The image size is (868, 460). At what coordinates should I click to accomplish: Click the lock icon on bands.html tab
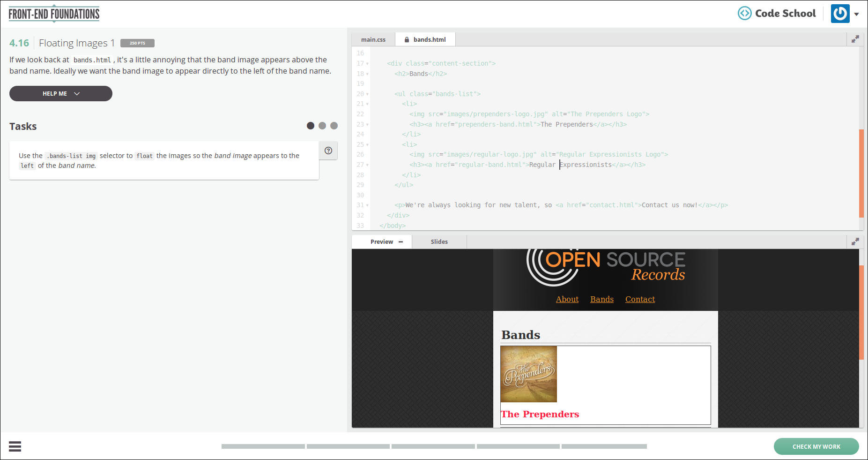coord(407,40)
